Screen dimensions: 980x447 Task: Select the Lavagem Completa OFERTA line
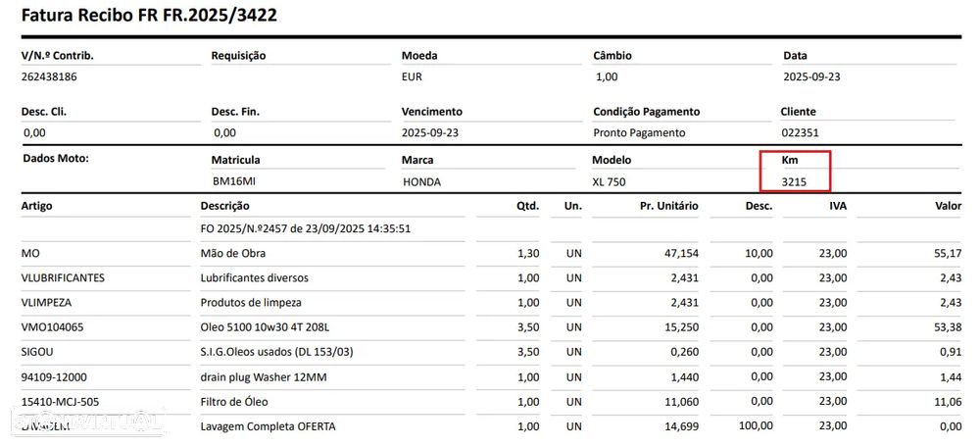tap(268, 426)
